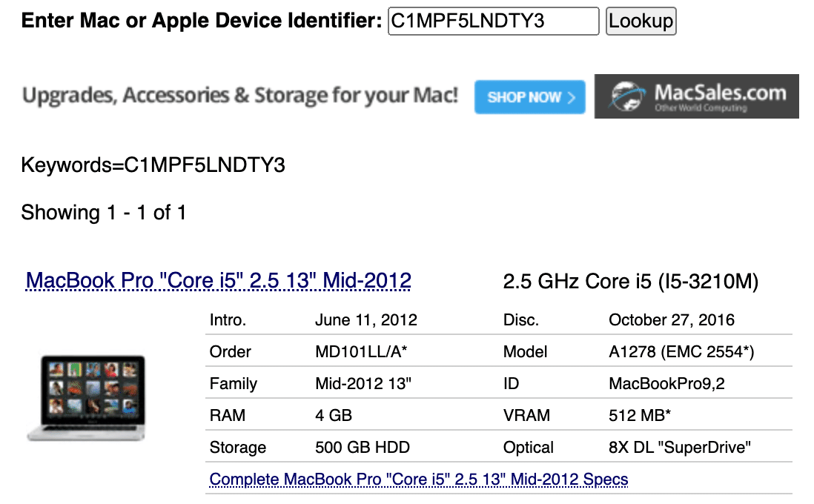The image size is (814, 504).
Task: Click the "Family" row label
Action: [x=233, y=384]
